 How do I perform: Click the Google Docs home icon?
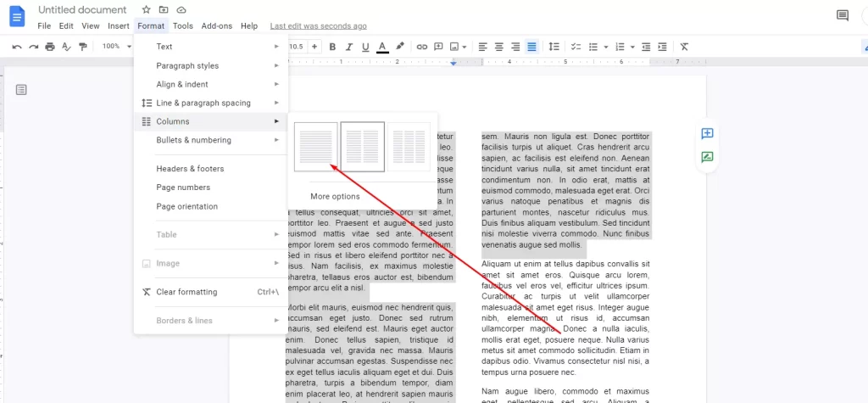pyautogui.click(x=17, y=17)
